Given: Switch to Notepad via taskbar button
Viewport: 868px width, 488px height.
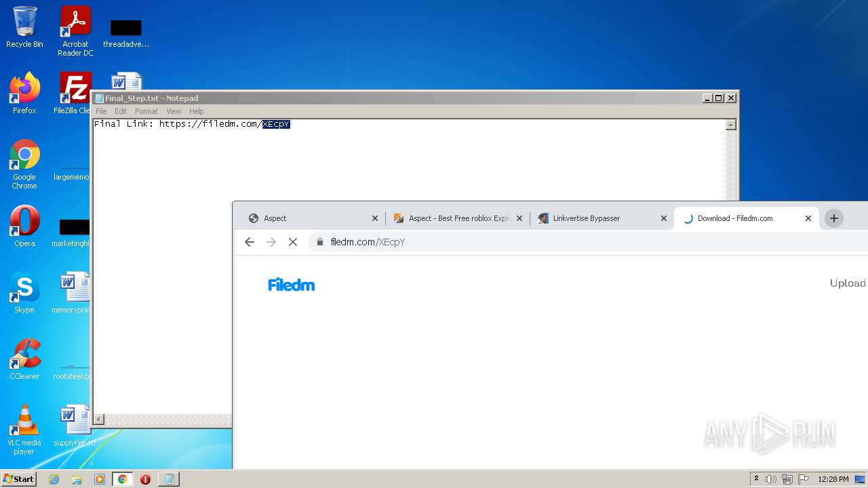Looking at the screenshot, I should click(x=168, y=479).
